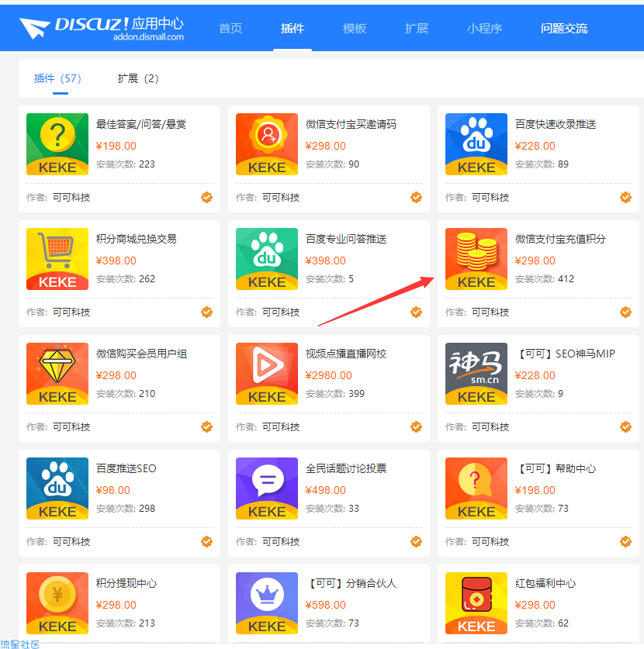Select the 插件 nav item

coord(293,28)
